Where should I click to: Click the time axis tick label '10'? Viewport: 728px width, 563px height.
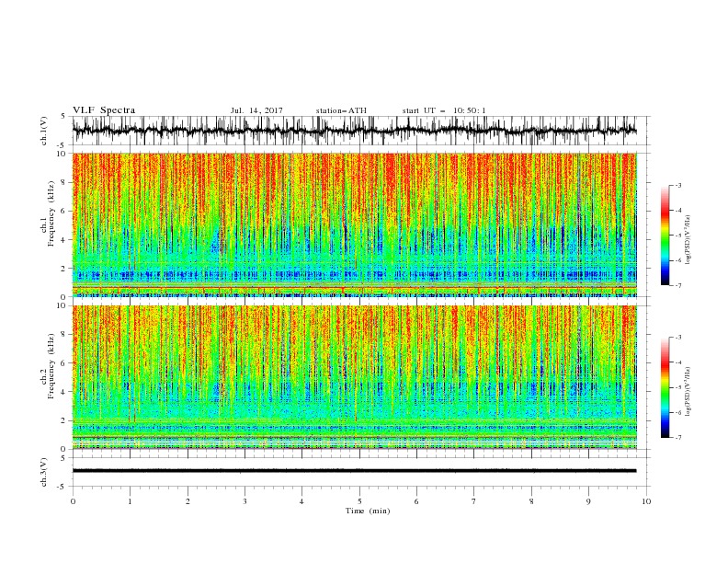[646, 501]
